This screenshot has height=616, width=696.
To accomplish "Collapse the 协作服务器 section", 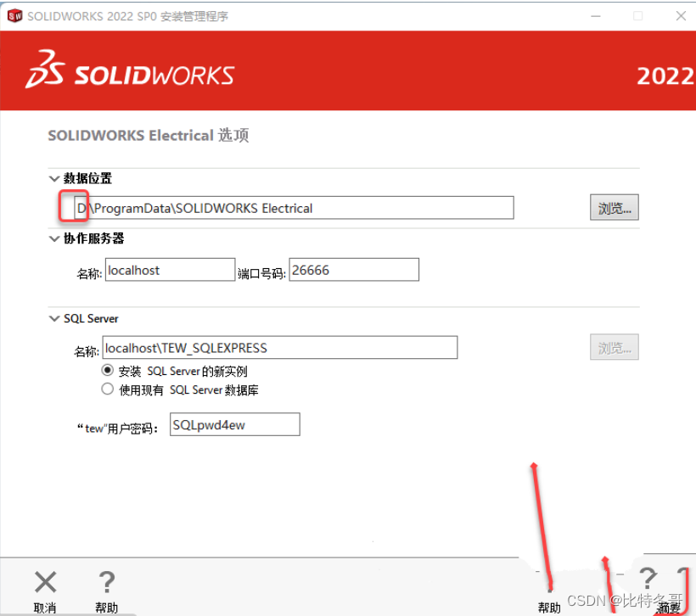I will 54,238.
